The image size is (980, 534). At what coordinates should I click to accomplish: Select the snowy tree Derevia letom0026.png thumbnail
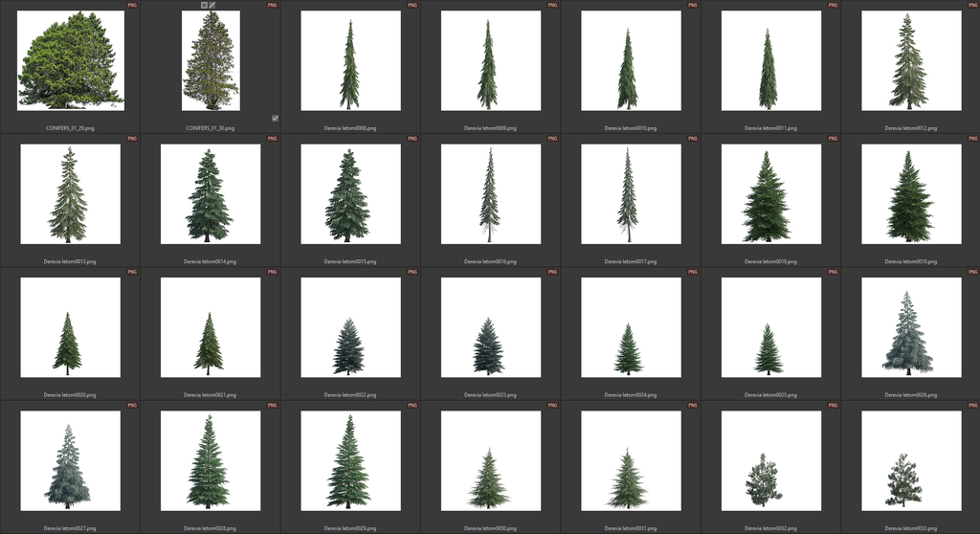click(911, 327)
